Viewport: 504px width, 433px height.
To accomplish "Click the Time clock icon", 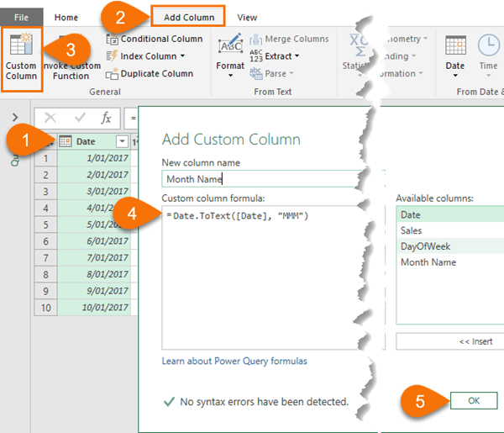I will [488, 45].
